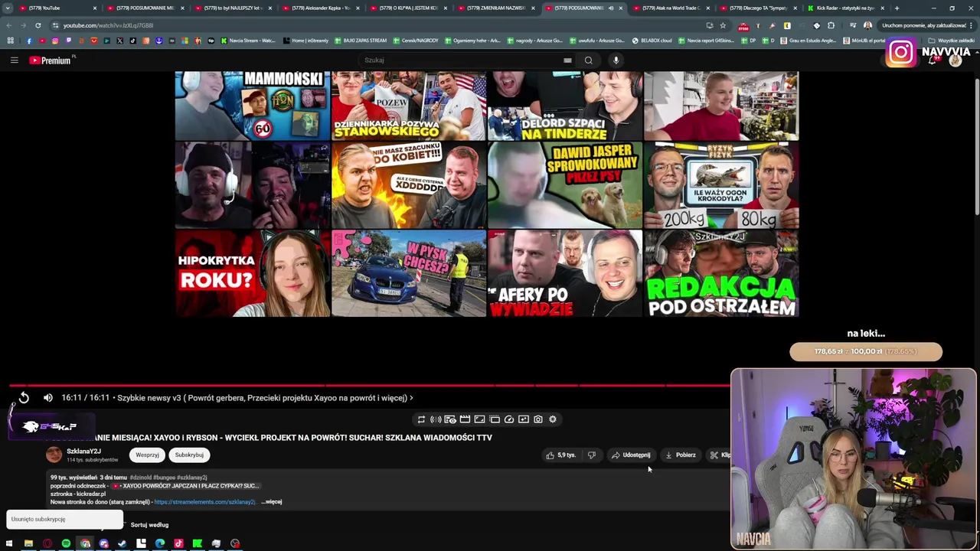The width and height of the screenshot is (980, 551).
Task: Start voice search with microphone
Action: (616, 60)
